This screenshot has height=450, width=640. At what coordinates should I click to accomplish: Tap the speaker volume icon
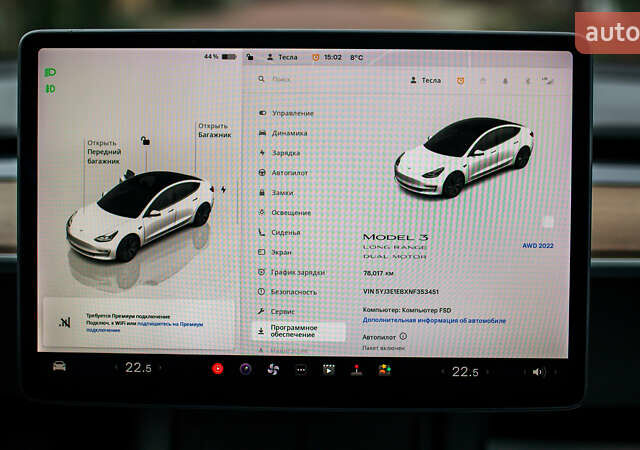tap(538, 371)
